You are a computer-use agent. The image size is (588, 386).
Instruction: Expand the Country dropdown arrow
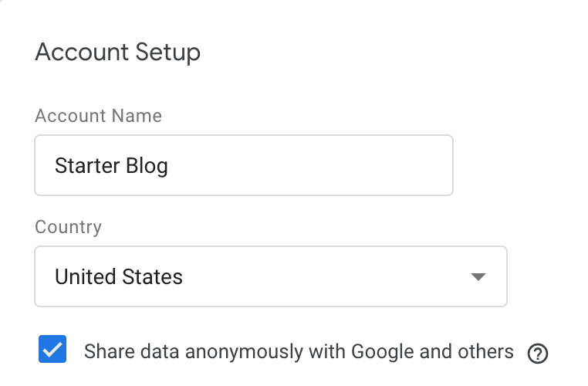pos(478,277)
